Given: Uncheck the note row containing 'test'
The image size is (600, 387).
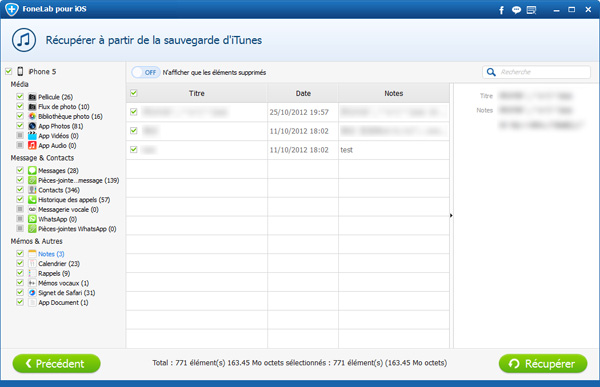Looking at the screenshot, I should (x=134, y=149).
